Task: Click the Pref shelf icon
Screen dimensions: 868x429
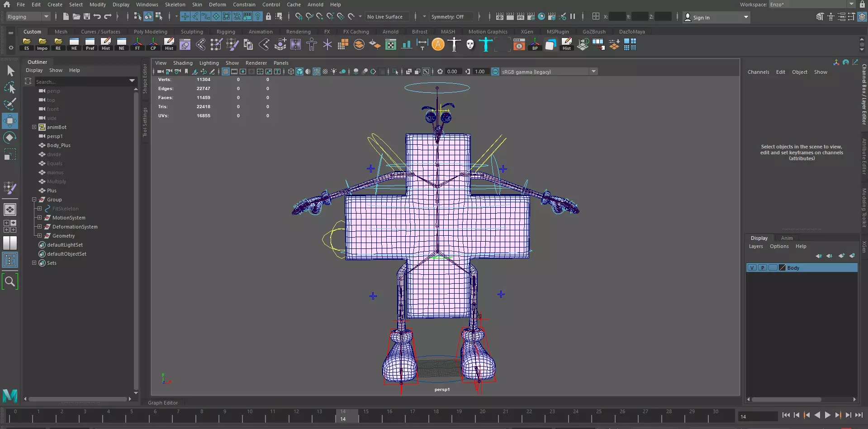Action: coord(90,44)
